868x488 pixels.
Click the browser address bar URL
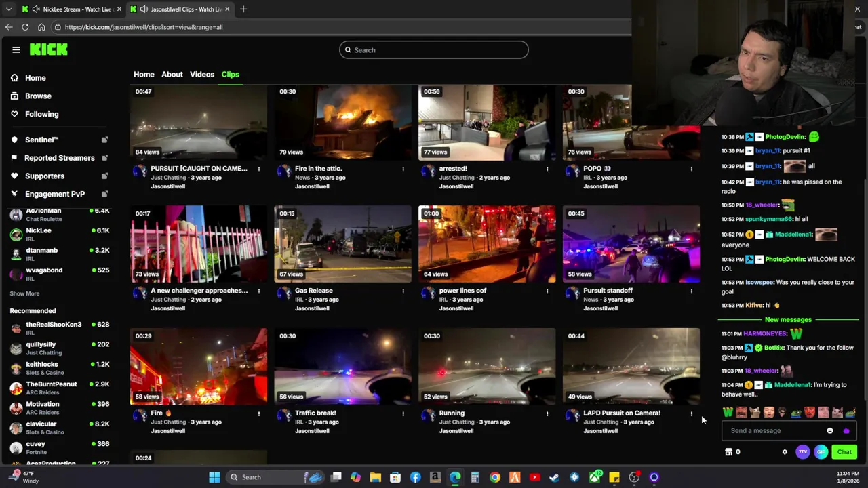click(x=144, y=27)
